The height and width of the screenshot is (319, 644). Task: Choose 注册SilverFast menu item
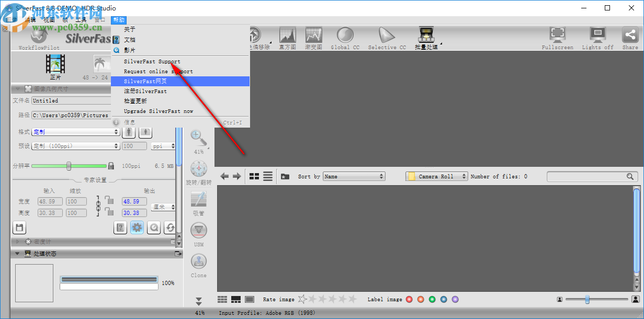click(x=180, y=91)
